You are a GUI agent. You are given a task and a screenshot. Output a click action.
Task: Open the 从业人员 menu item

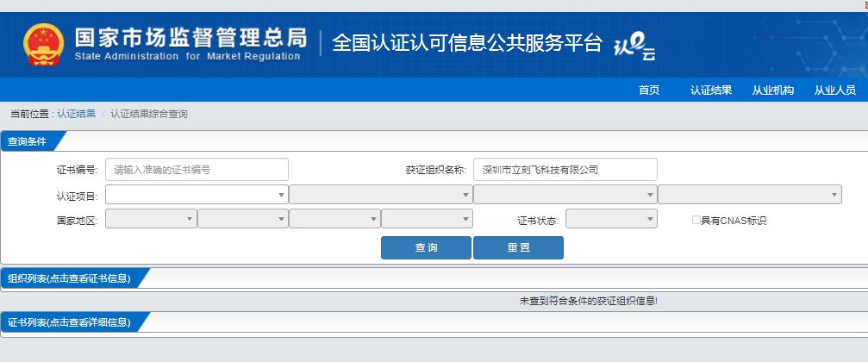[x=834, y=90]
